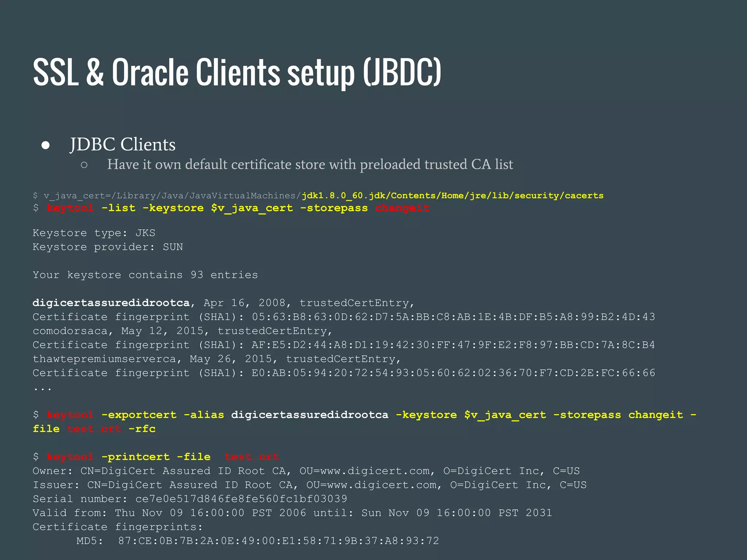Viewport: 747px width, 560px height.
Task: Click the 'Serial number: ce7e0e517d846fe8fe560fc1bf03039' line
Action: 190,499
